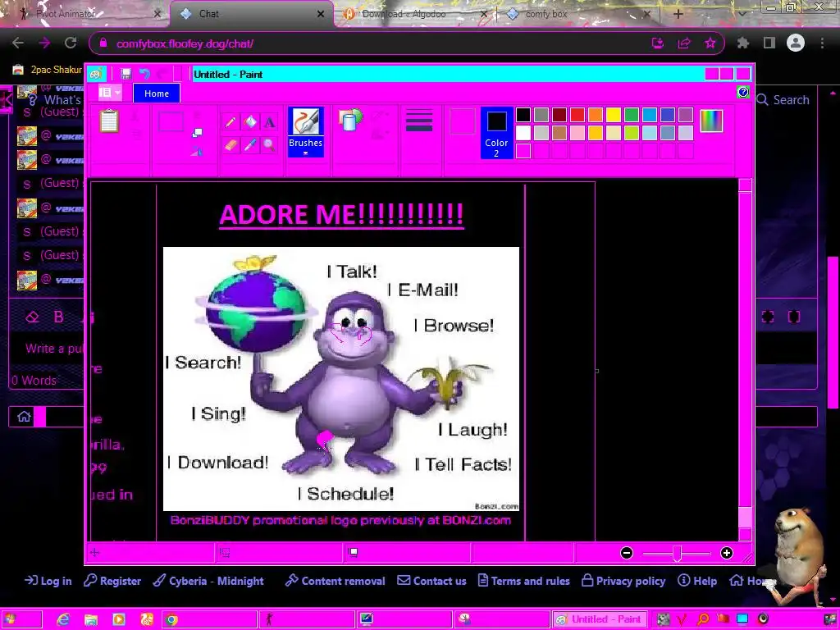Go back in the browser
Viewport: 840px width, 630px height.
point(18,43)
